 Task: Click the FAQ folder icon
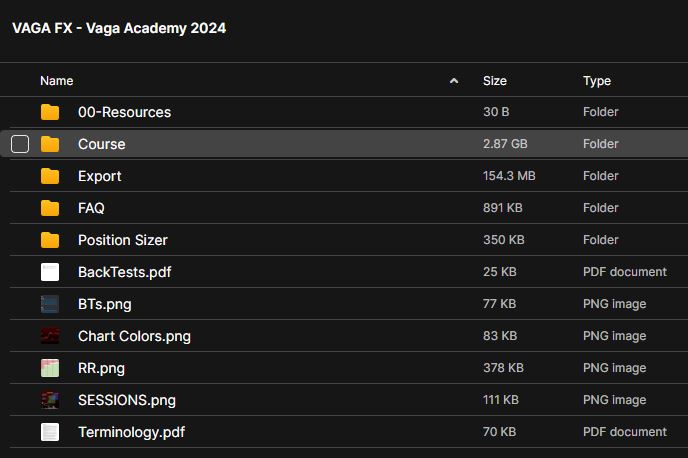point(50,208)
